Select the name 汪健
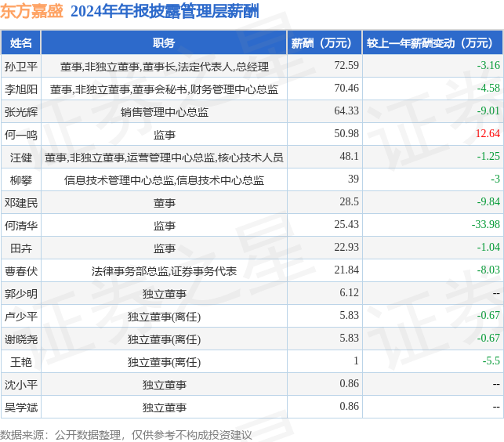 click(21, 158)
